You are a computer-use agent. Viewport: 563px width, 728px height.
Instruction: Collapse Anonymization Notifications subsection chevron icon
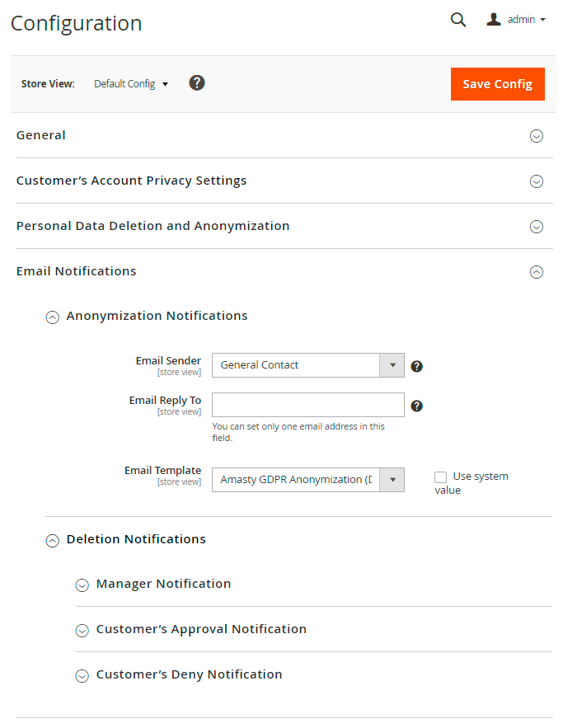point(53,317)
